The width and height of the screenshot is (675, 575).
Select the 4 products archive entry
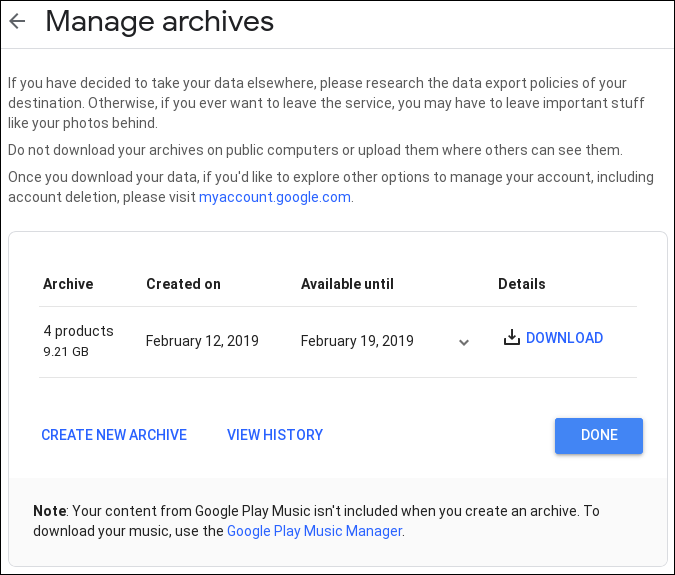(x=78, y=331)
